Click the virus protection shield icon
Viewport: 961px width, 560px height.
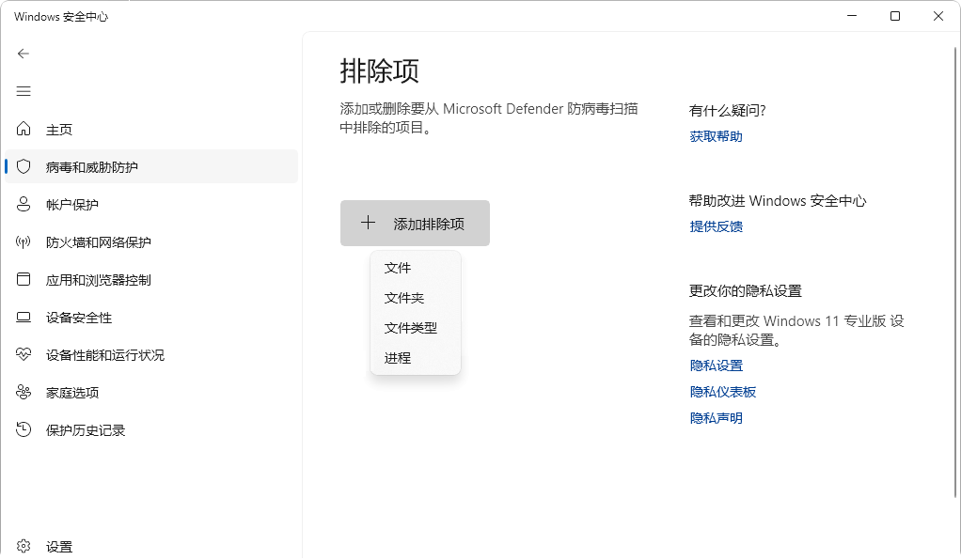[24, 167]
